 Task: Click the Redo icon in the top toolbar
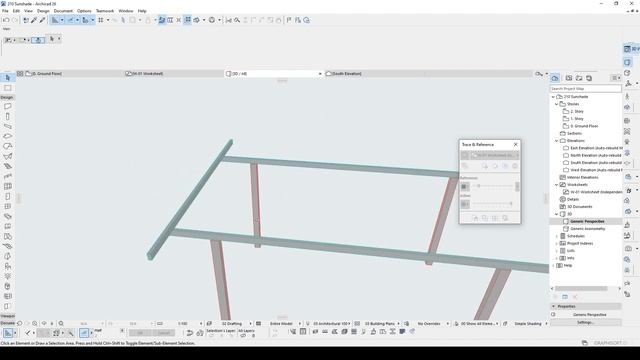tap(15, 20)
